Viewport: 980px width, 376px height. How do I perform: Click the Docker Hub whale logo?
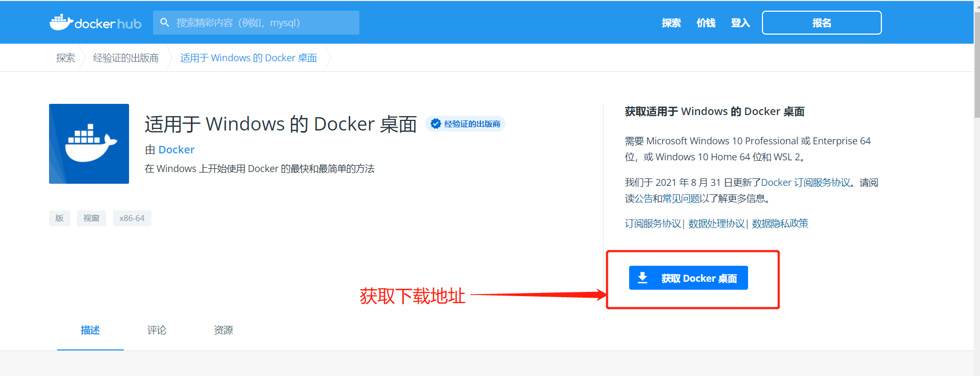pos(95,22)
